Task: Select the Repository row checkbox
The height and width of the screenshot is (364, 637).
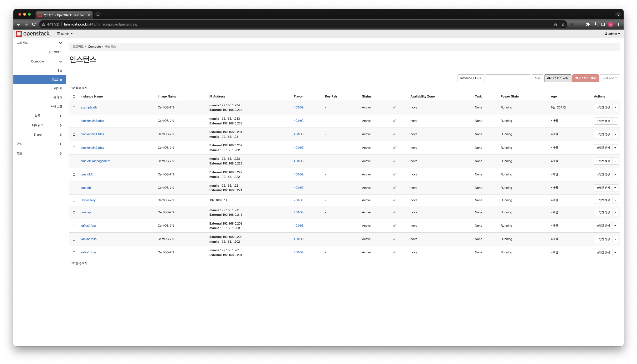Action: coord(74,200)
